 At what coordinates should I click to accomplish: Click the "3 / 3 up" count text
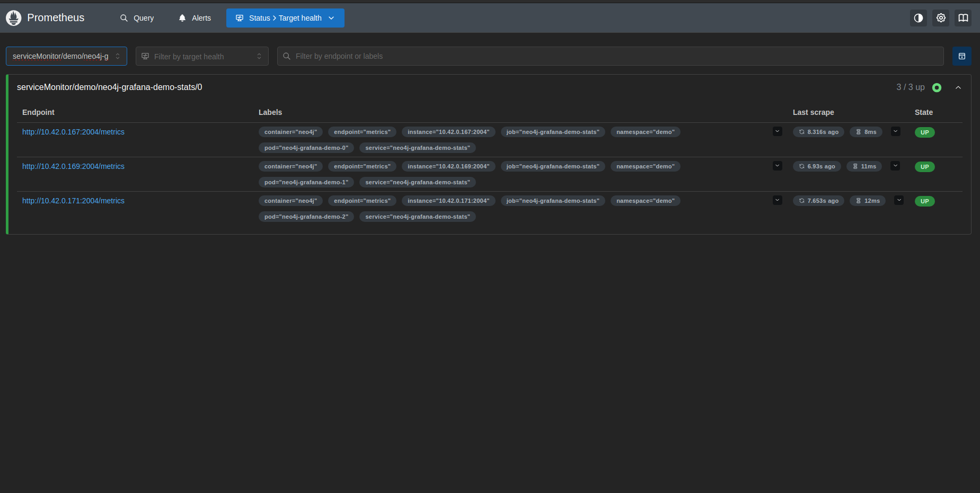point(911,87)
